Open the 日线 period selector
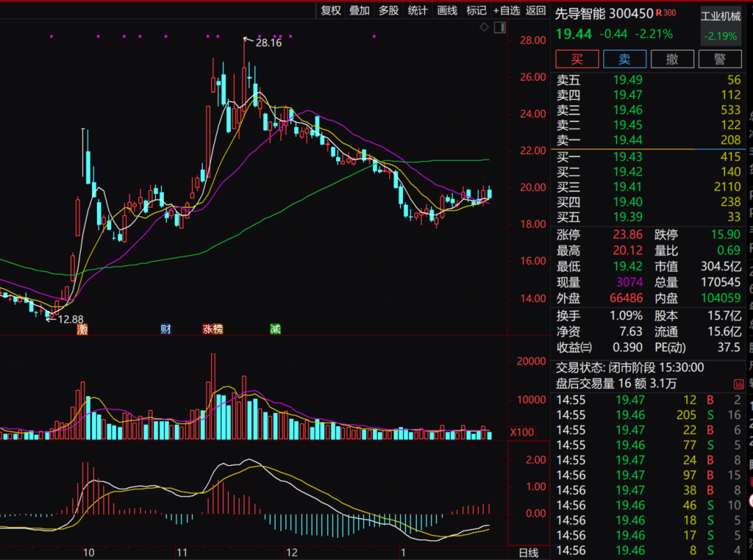Image resolution: width=753 pixels, height=560 pixels. point(529,552)
